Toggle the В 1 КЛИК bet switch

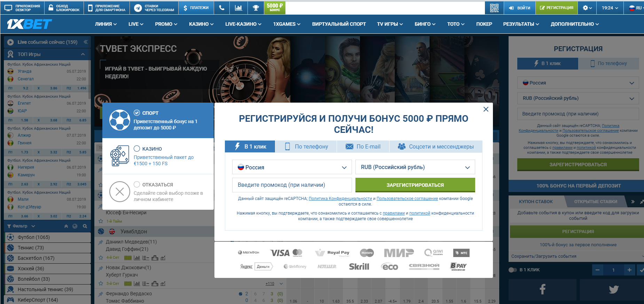tap(513, 270)
